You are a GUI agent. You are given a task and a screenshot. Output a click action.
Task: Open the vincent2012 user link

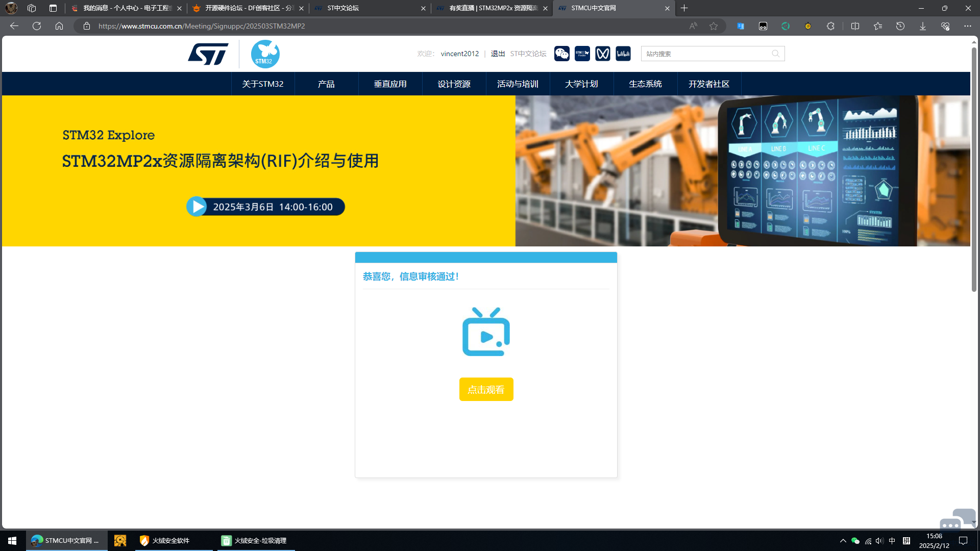point(460,54)
